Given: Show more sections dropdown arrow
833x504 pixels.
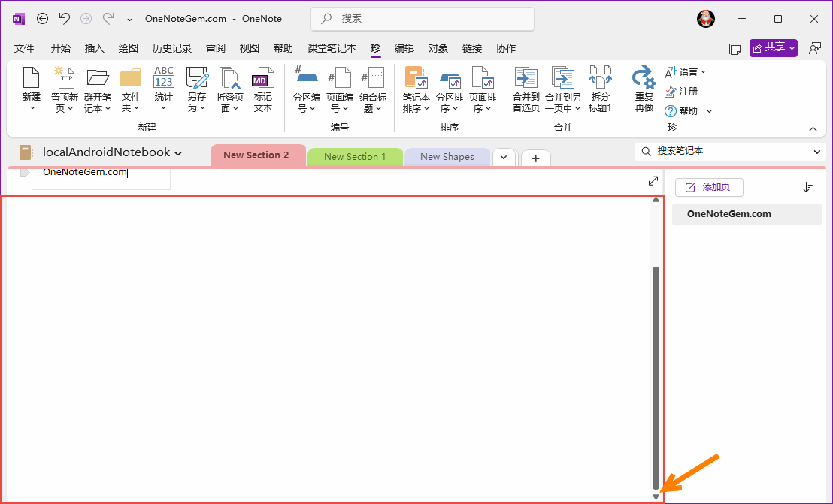Looking at the screenshot, I should (x=504, y=157).
